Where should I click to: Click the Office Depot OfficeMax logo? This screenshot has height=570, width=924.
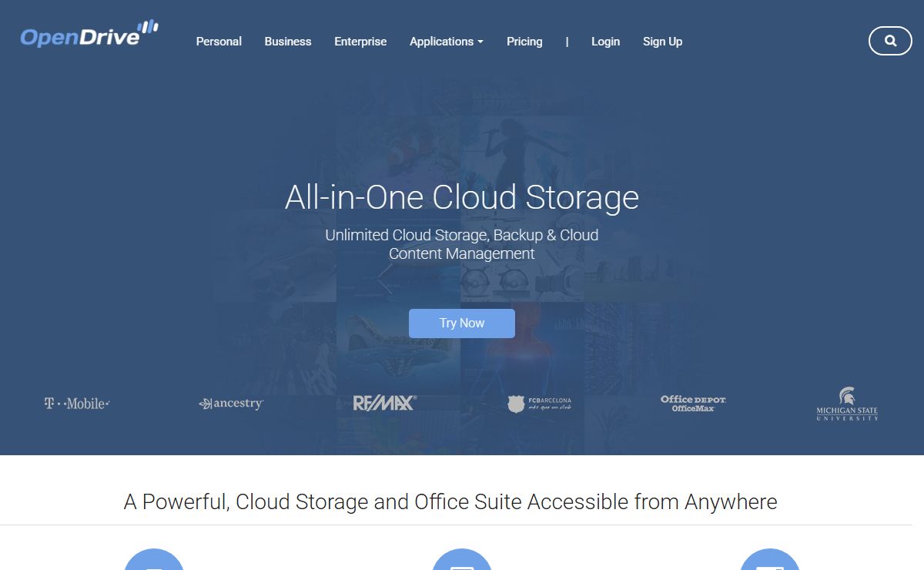(693, 403)
